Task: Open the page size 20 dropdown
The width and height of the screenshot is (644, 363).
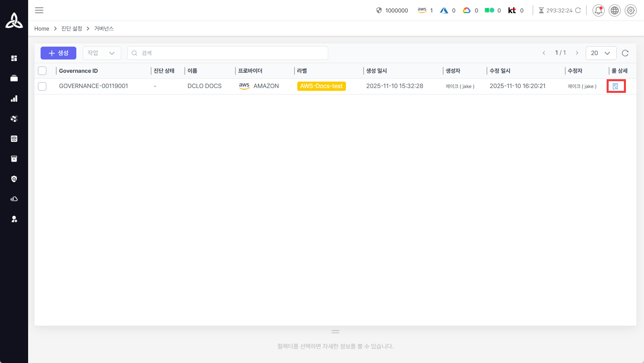Action: click(x=601, y=53)
